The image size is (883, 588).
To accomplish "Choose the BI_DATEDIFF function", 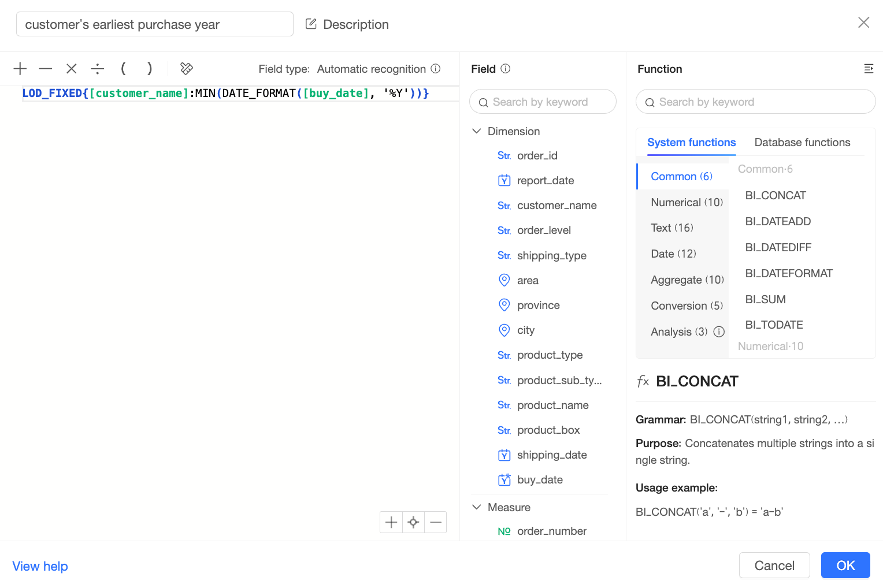I will pos(778,247).
